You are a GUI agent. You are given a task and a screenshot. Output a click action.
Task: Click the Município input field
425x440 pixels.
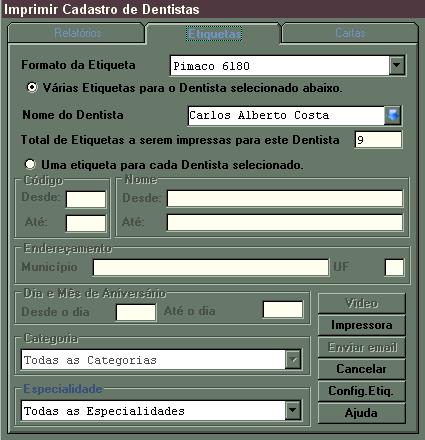tap(211, 267)
